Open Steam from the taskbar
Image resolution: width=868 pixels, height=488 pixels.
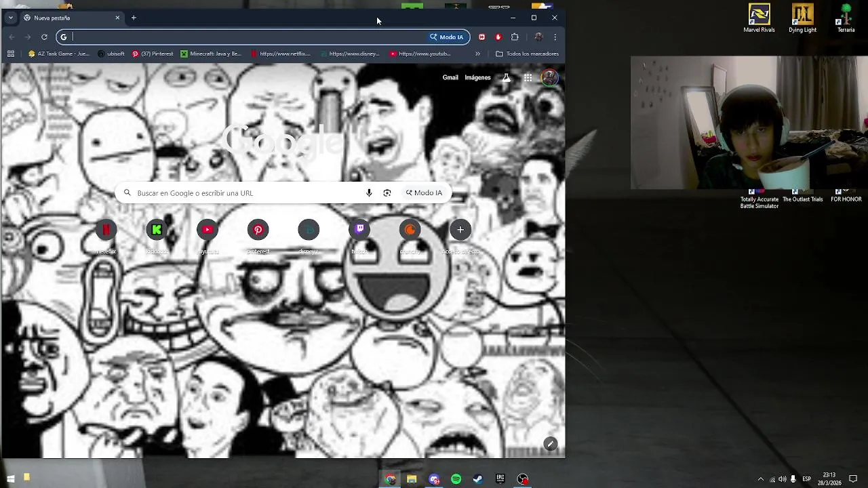pyautogui.click(x=478, y=479)
